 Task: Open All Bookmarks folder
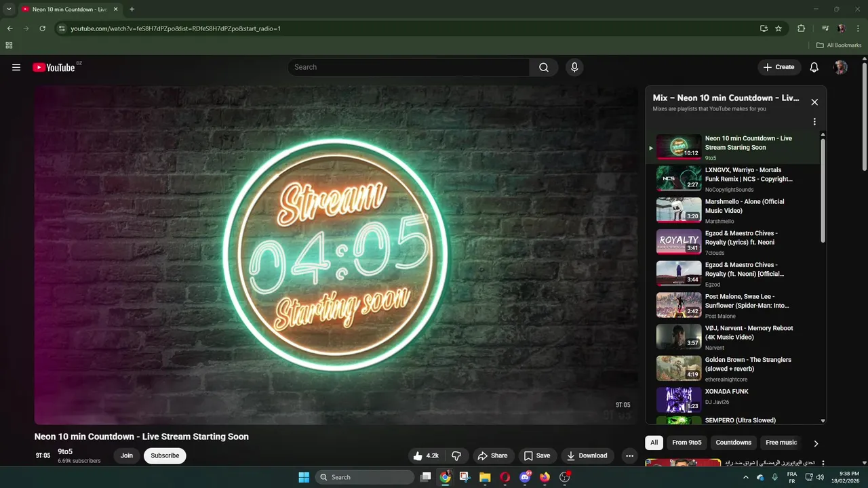tap(839, 45)
